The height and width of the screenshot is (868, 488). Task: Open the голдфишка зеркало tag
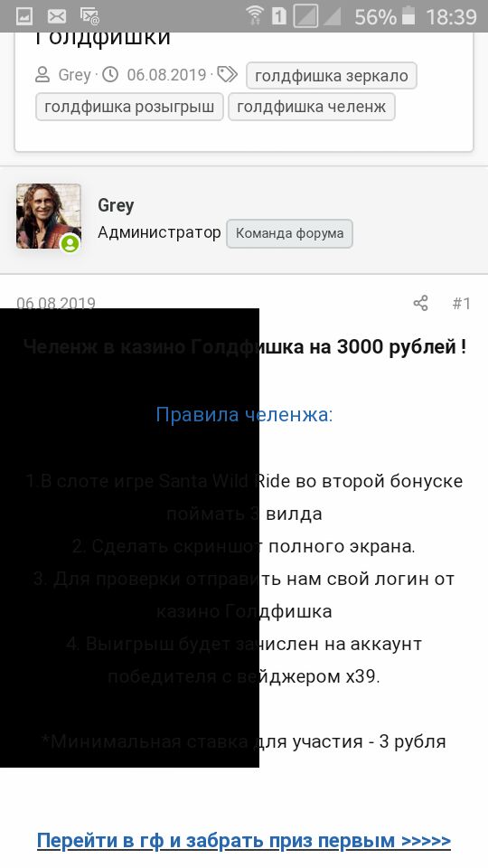point(332,76)
